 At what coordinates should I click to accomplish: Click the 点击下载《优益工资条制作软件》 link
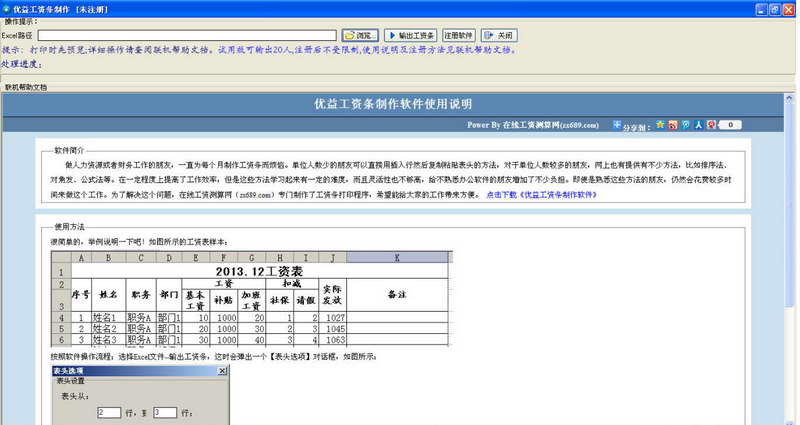(541, 194)
